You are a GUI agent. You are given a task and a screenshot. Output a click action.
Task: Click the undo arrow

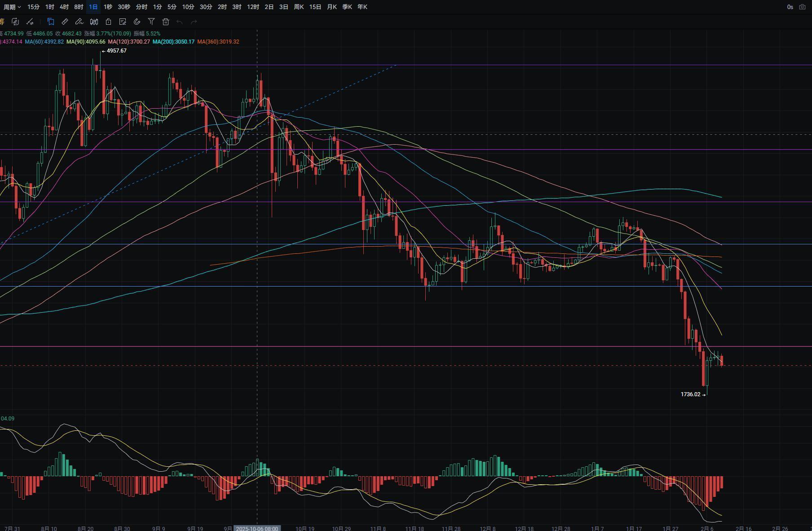(180, 22)
